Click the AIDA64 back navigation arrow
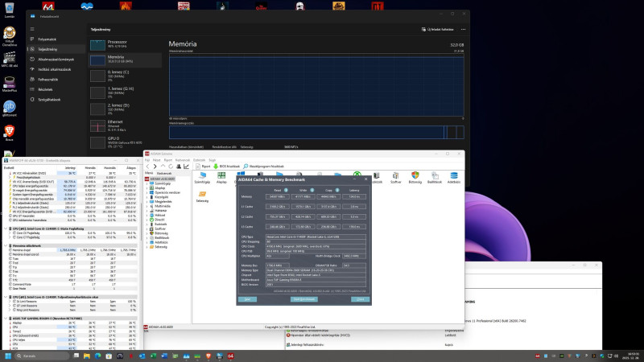 149,167
